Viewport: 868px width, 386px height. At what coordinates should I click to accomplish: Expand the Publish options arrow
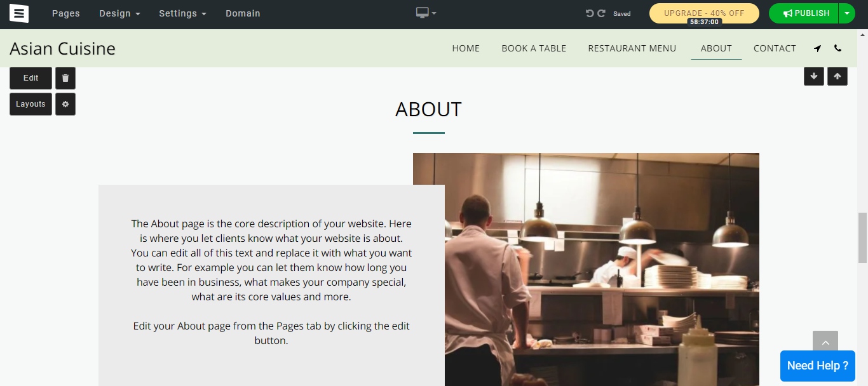coord(847,13)
